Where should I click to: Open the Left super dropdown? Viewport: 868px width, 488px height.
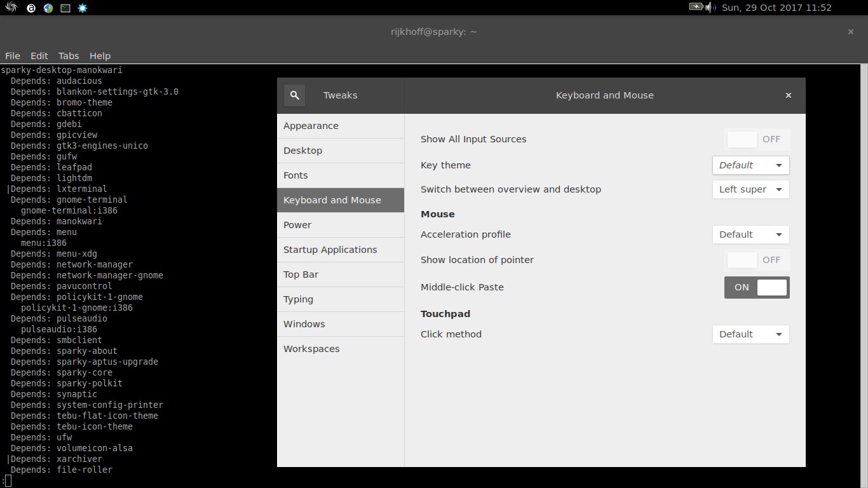pos(751,189)
